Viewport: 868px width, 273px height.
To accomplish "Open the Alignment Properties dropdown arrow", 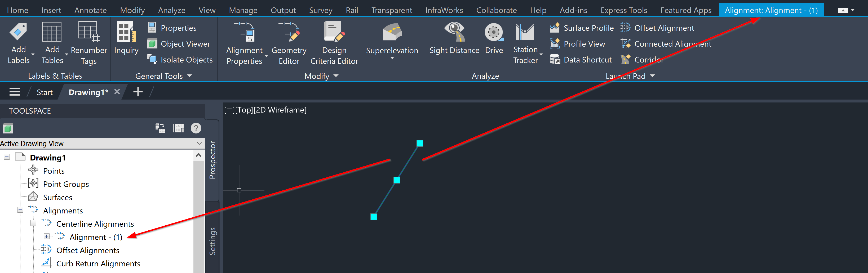I will (x=266, y=56).
